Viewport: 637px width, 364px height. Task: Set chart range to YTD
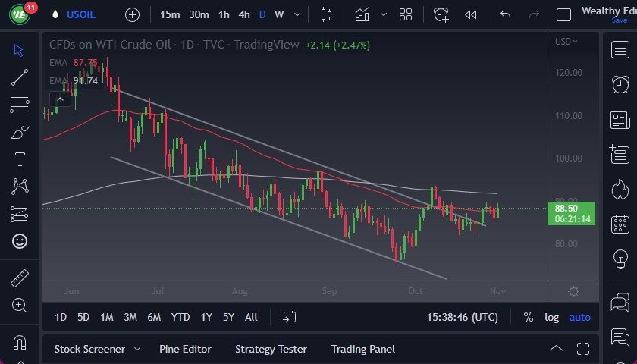click(180, 317)
